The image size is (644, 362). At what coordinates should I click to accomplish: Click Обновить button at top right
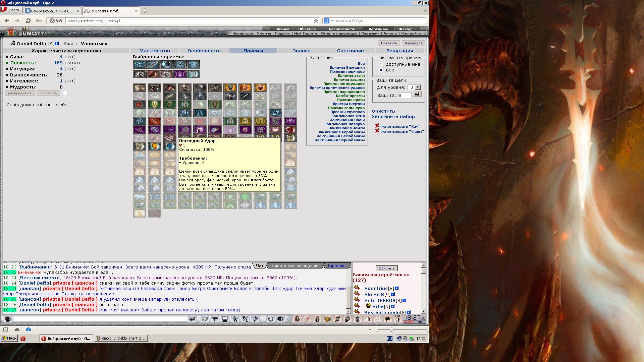pos(389,43)
